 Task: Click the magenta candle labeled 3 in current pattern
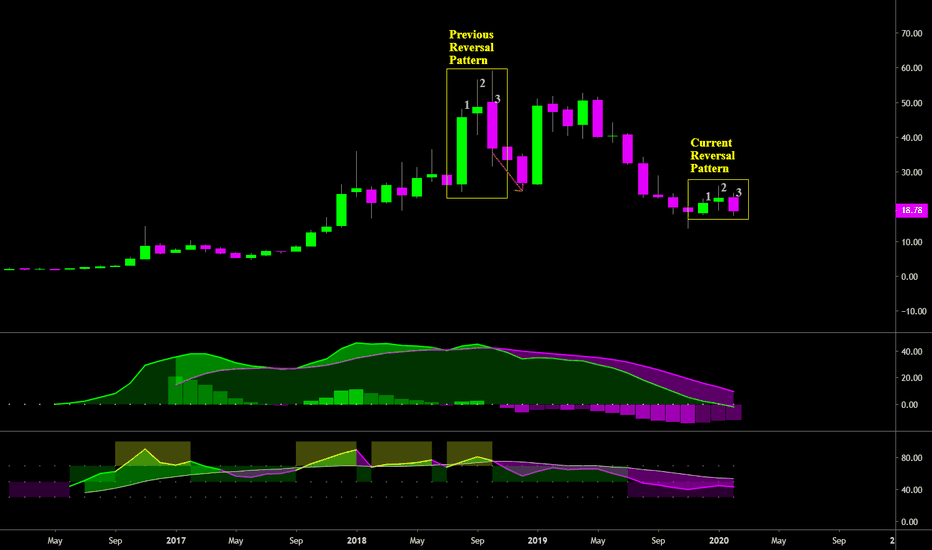pyautogui.click(x=734, y=205)
